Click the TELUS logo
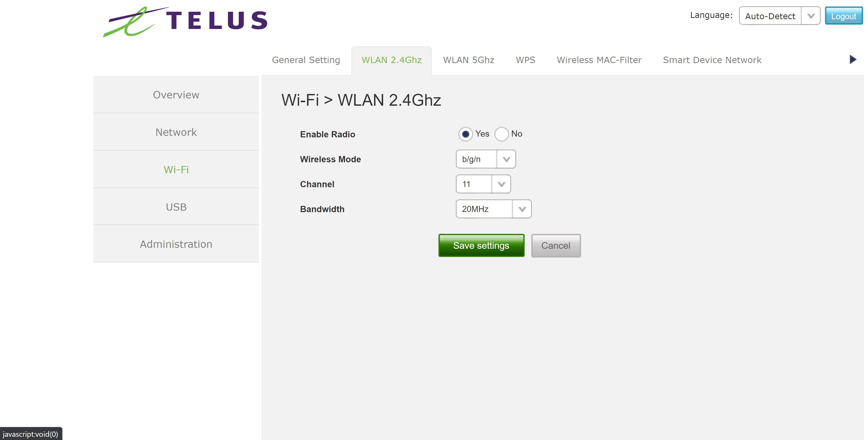This screenshot has width=868, height=440. tap(185, 21)
